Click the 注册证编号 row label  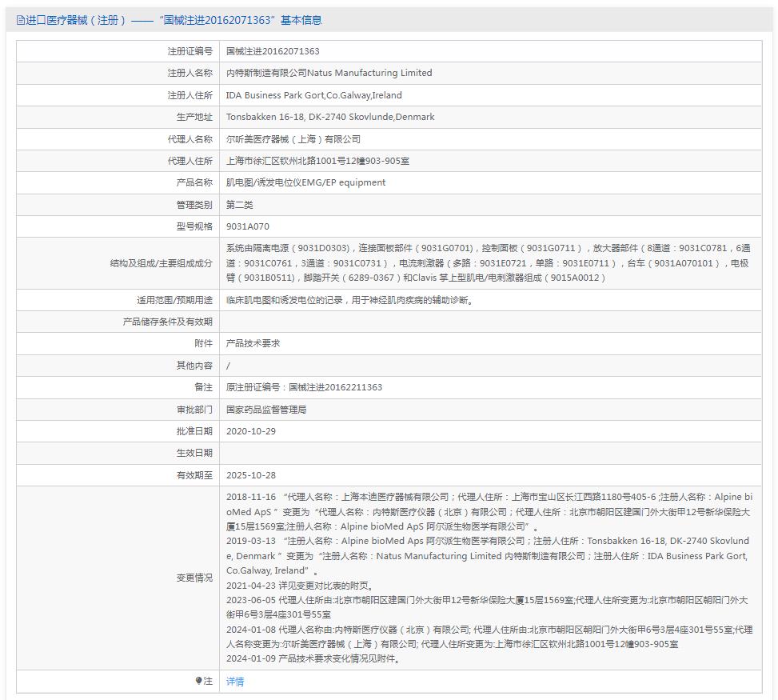(190, 51)
